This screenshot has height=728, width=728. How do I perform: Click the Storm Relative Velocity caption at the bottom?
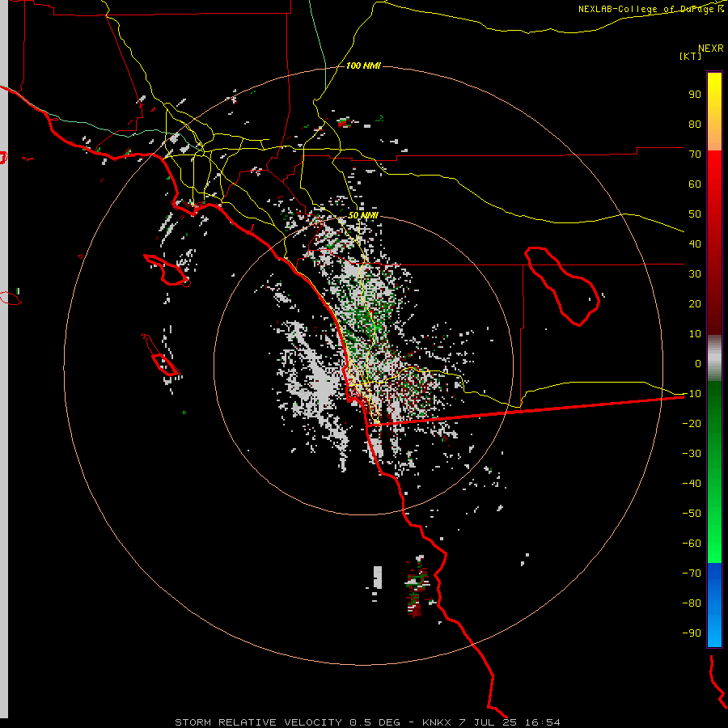(x=367, y=722)
